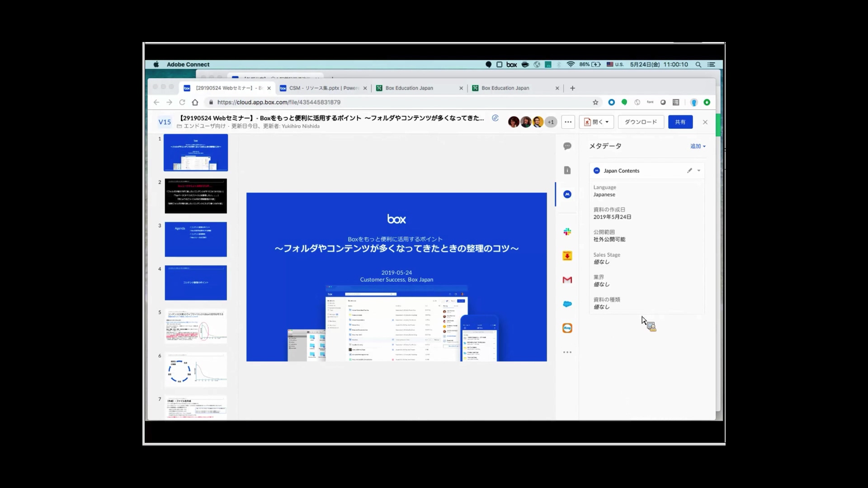The height and width of the screenshot is (488, 868).
Task: Click the three-dot more options beside collaborators
Action: pyautogui.click(x=568, y=122)
